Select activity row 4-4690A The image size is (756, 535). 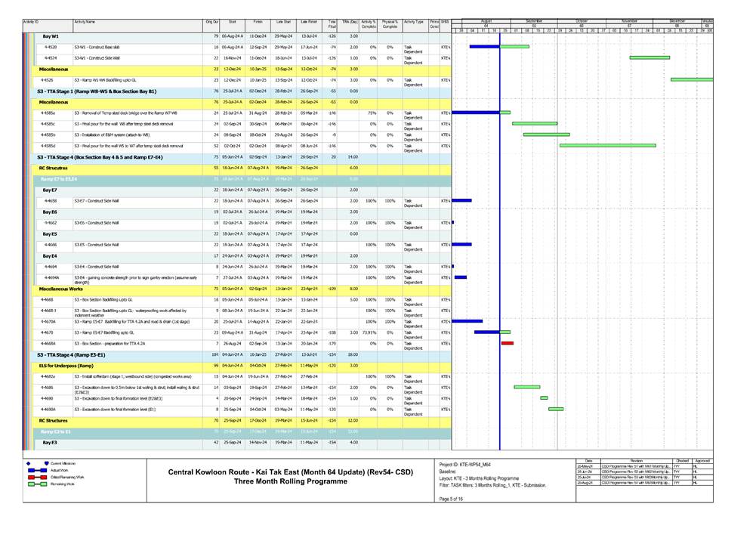(x=47, y=409)
